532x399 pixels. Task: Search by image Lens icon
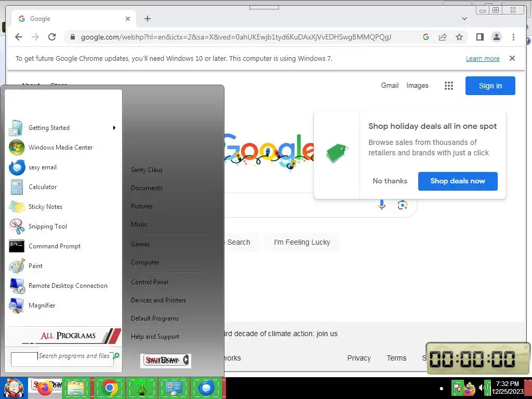point(403,205)
